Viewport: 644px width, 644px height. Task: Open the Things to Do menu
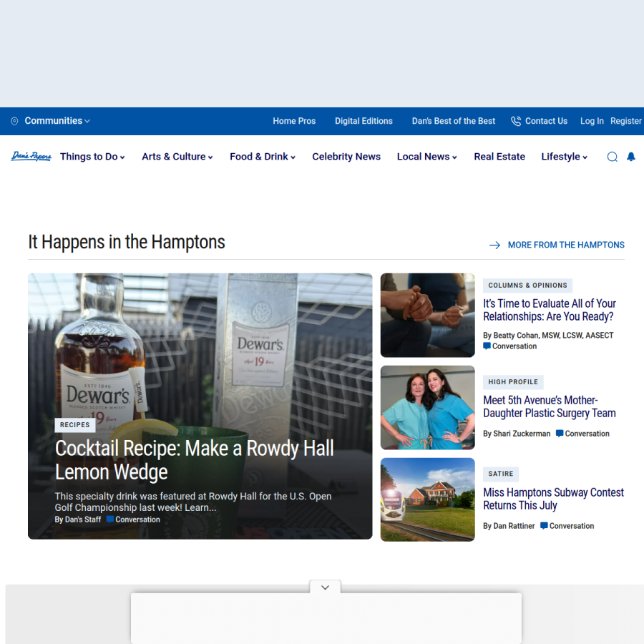coord(89,157)
